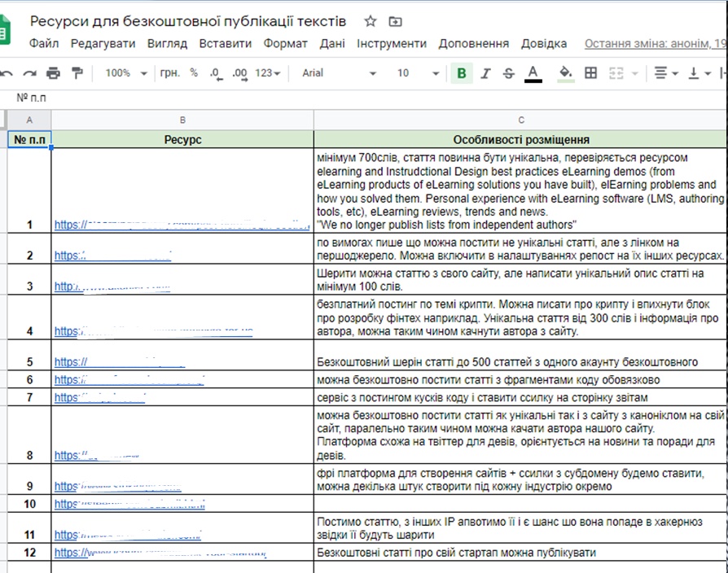The image size is (728, 573).
Task: Click the merge cells icon
Action: point(616,72)
